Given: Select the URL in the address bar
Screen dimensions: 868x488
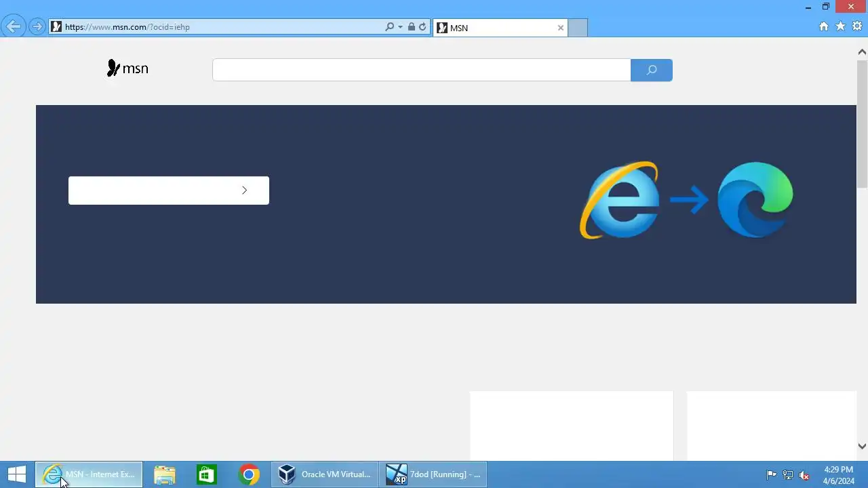Looking at the screenshot, I should point(127,27).
